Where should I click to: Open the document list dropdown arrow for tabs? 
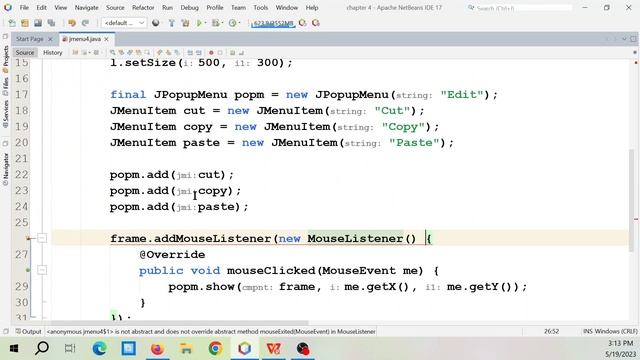(624, 39)
